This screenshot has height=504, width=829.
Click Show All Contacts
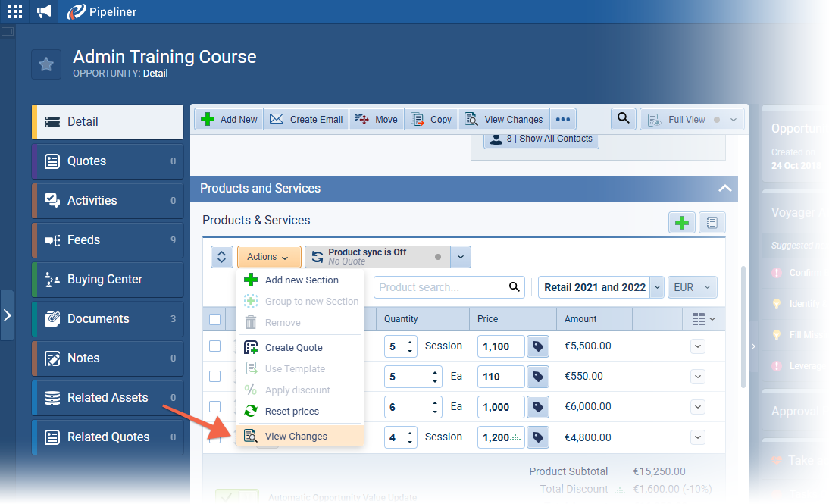click(550, 139)
